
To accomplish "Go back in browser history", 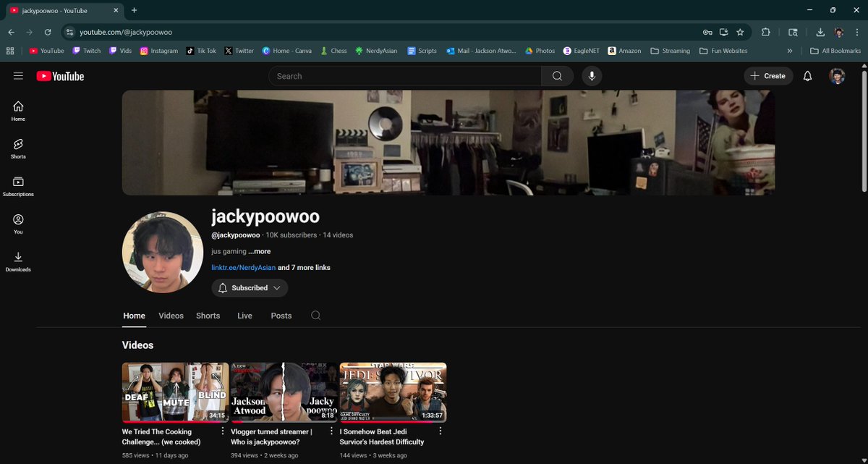I will 11,32.
